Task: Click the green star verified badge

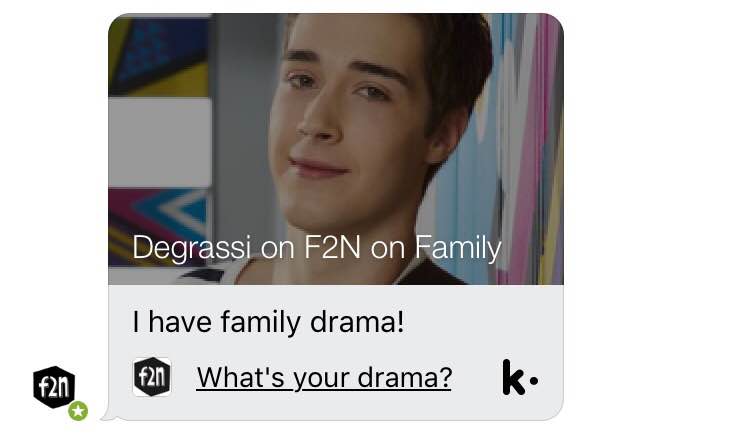Action: 78,411
